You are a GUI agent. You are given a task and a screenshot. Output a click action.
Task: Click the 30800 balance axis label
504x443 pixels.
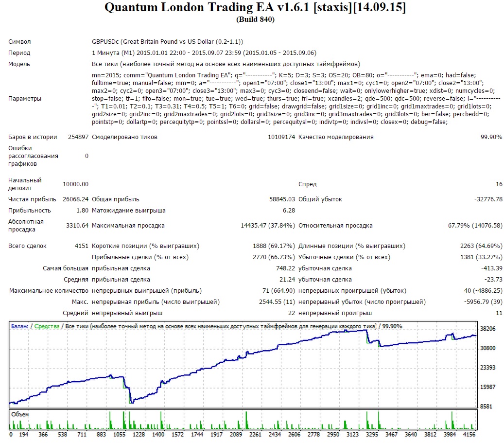(487, 348)
